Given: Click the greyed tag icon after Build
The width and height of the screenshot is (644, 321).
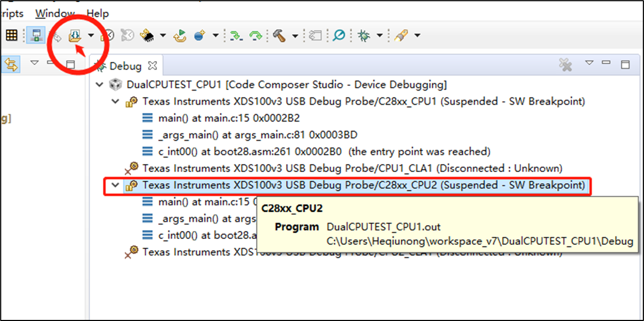Looking at the screenshot, I should (316, 36).
